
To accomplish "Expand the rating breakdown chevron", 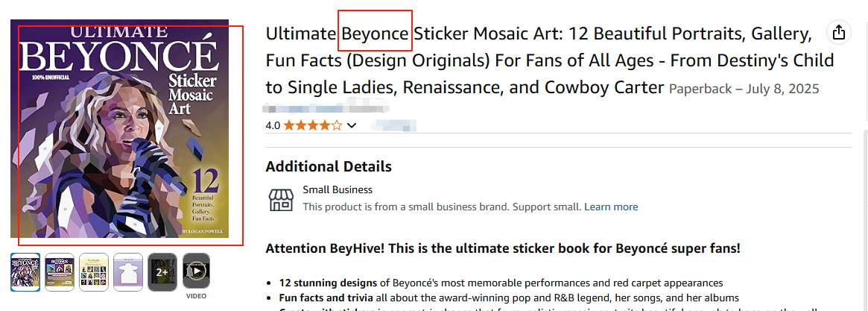I will tap(352, 125).
